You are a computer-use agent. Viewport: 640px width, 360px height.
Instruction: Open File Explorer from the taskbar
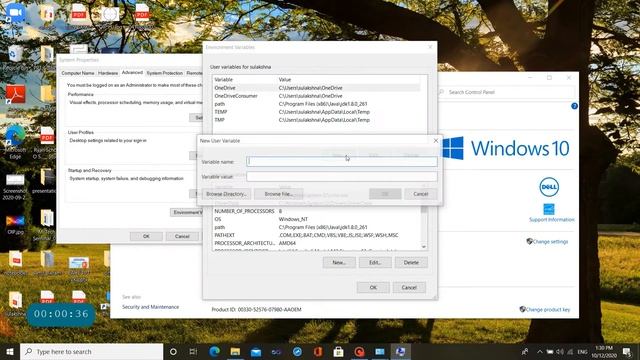click(235, 351)
